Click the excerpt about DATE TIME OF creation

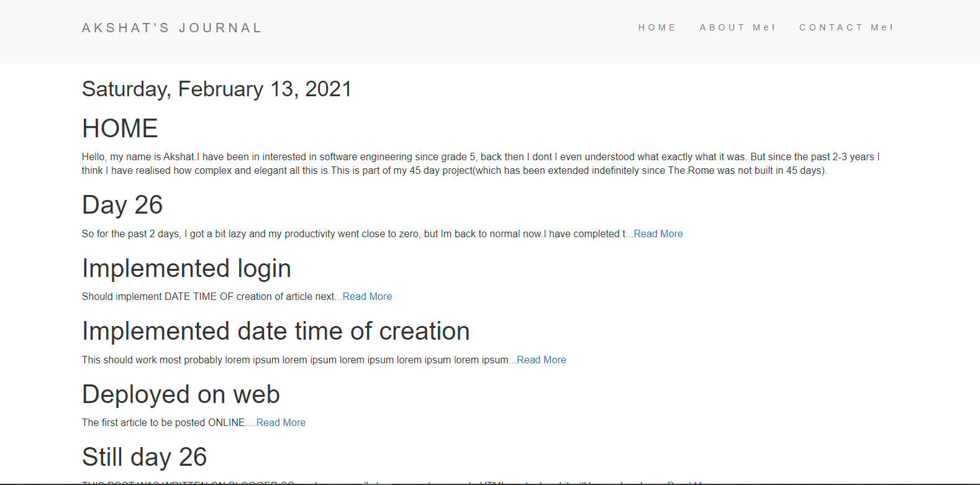208,296
